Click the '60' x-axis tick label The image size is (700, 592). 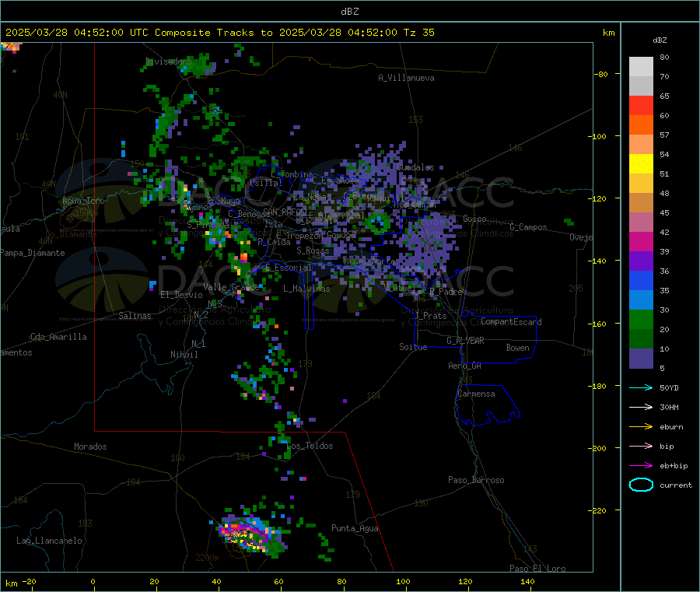tap(278, 581)
